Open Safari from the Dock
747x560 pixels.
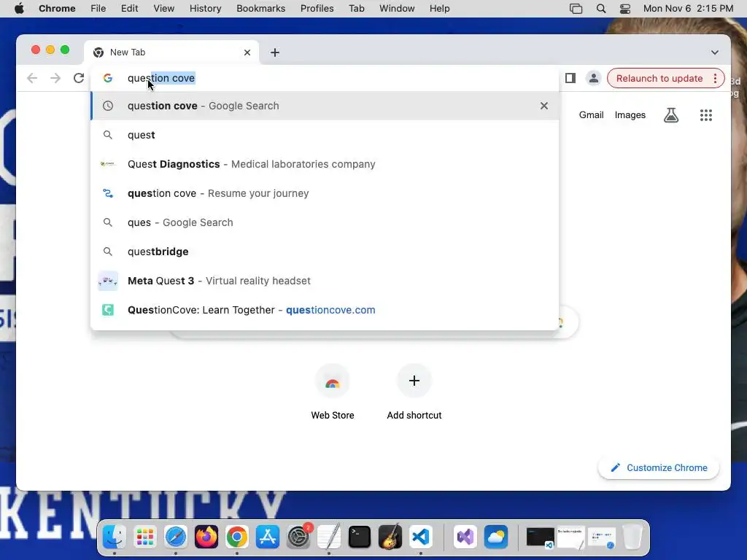tap(176, 537)
